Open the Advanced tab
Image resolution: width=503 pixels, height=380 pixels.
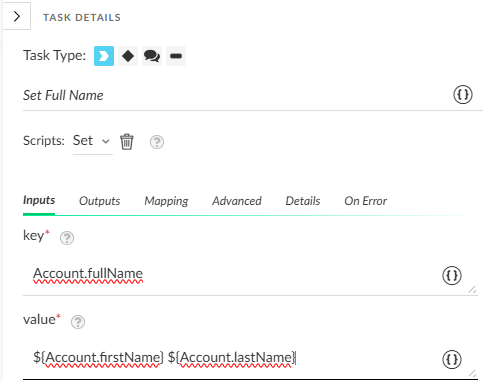[237, 201]
